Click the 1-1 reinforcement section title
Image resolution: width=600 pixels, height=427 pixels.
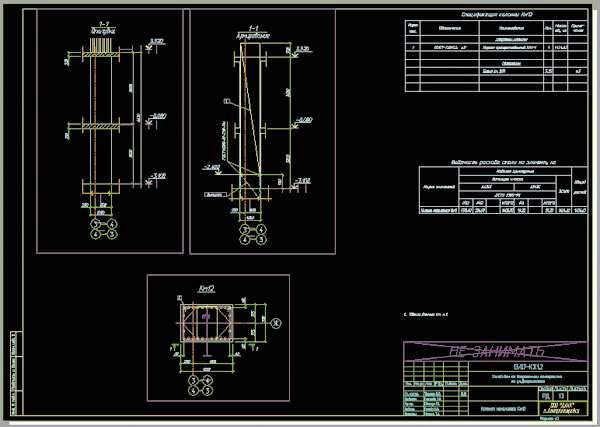pyautogui.click(x=252, y=32)
